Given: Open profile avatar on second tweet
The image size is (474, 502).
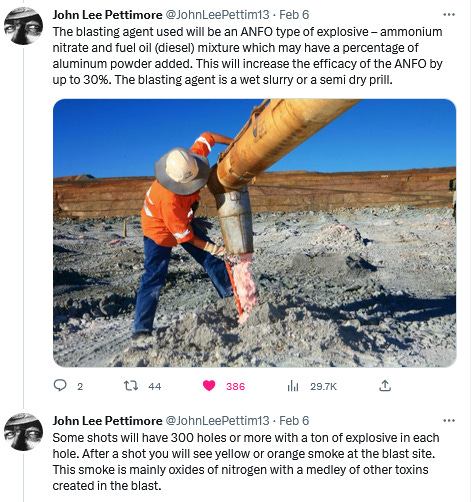Looking at the screenshot, I should (x=23, y=432).
